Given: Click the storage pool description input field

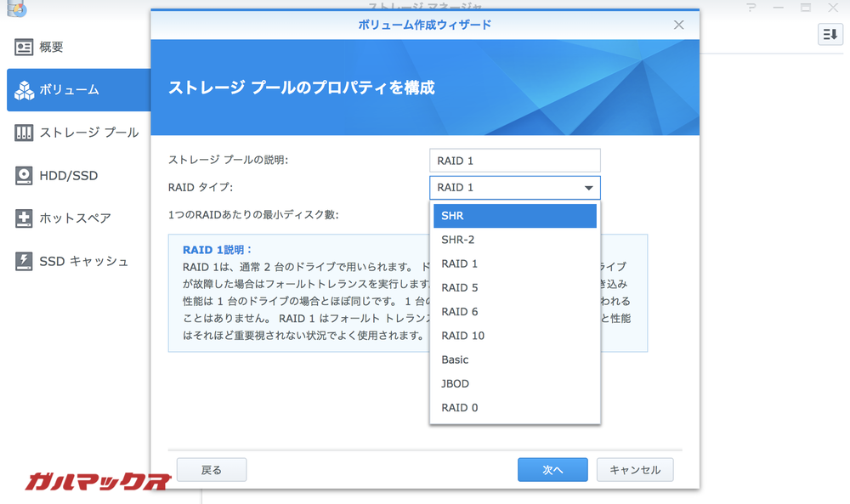Looking at the screenshot, I should coord(514,160).
